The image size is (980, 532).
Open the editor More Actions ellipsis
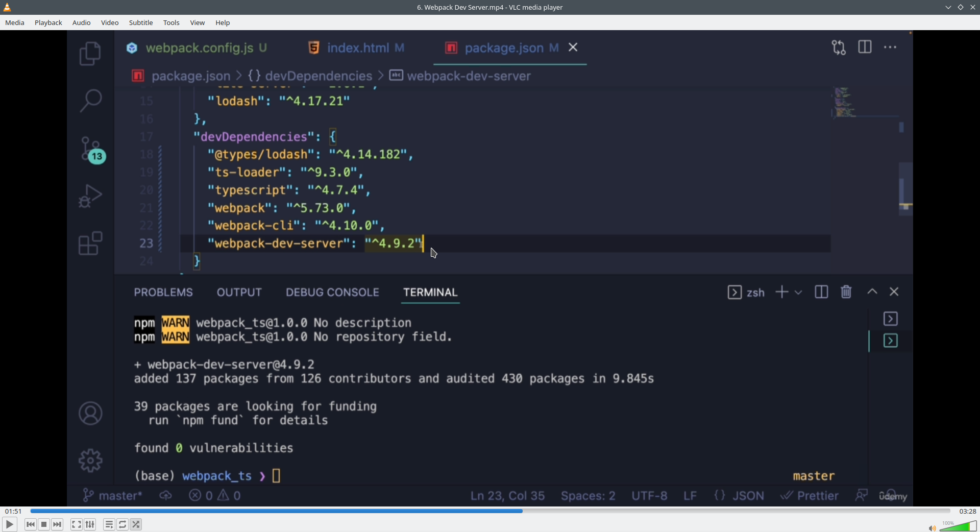890,47
